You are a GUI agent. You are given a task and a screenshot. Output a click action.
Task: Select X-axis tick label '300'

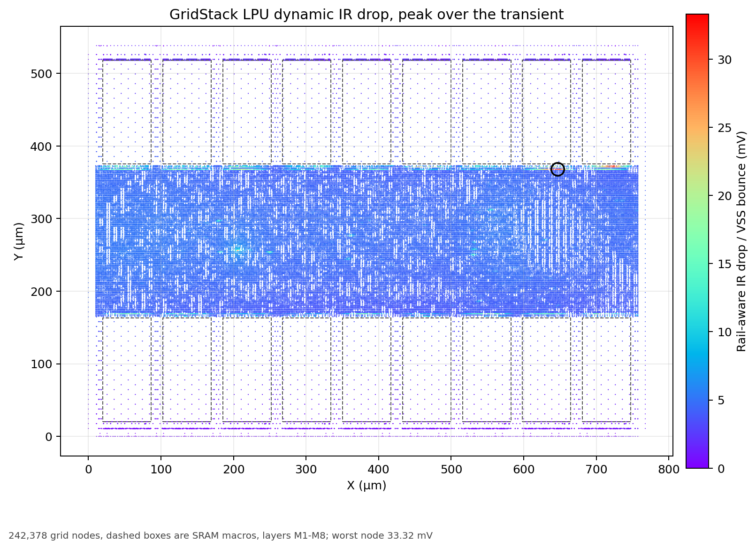pos(306,469)
